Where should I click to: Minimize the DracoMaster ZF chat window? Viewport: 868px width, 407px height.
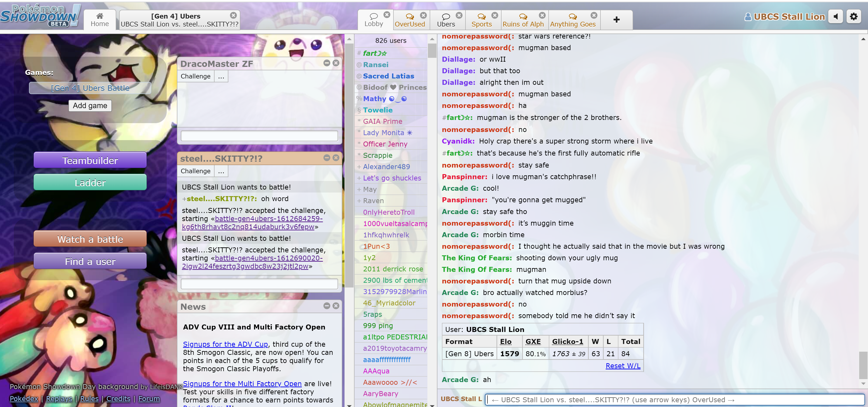click(326, 63)
